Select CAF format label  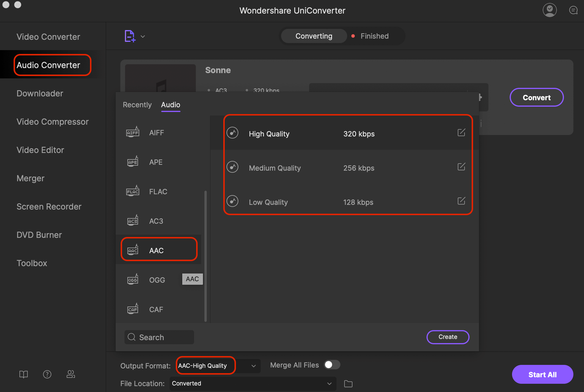(x=156, y=309)
